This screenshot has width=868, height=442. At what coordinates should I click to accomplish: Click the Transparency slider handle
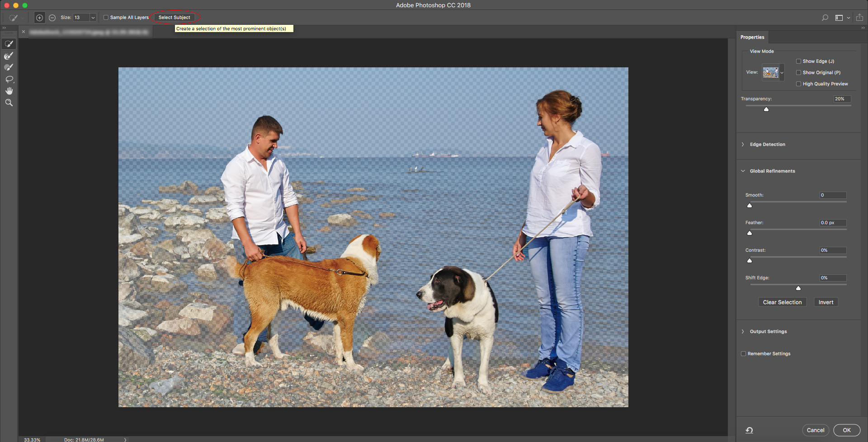(766, 109)
